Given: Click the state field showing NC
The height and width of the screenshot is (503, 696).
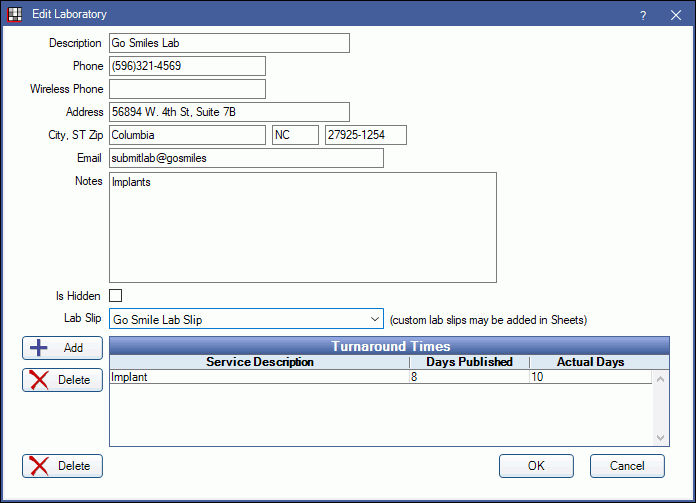Looking at the screenshot, I should click(295, 135).
